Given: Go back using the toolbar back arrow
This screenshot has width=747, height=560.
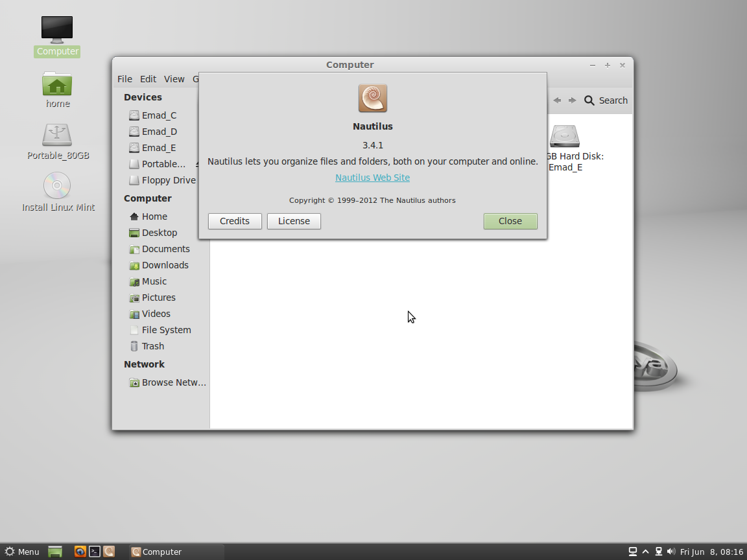Looking at the screenshot, I should (x=557, y=100).
